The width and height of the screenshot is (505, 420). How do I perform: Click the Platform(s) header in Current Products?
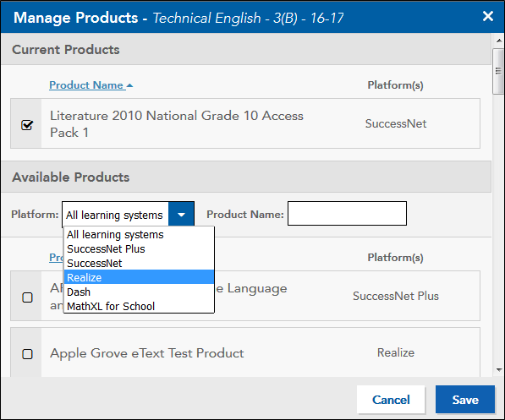tap(395, 85)
